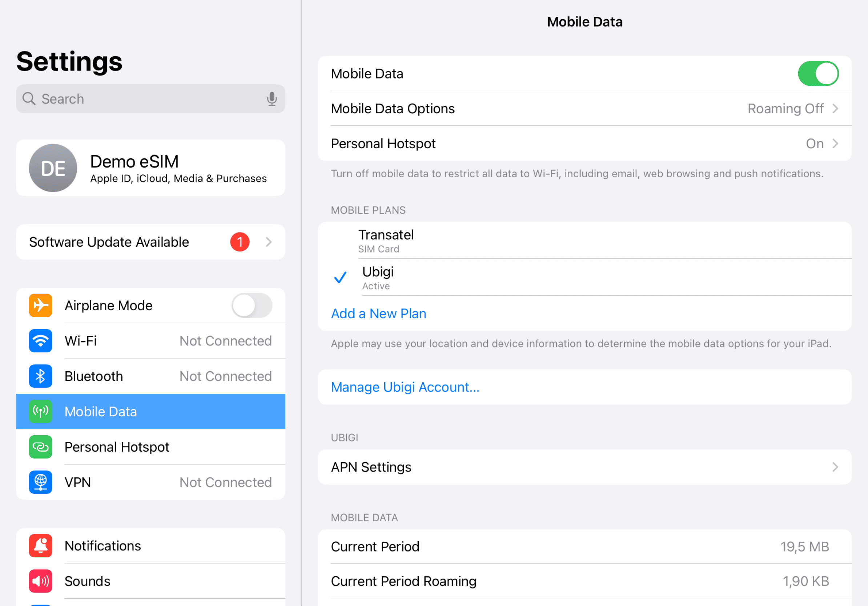Image resolution: width=868 pixels, height=606 pixels.
Task: Tap the Airplane Mode orange icon
Action: [40, 305]
